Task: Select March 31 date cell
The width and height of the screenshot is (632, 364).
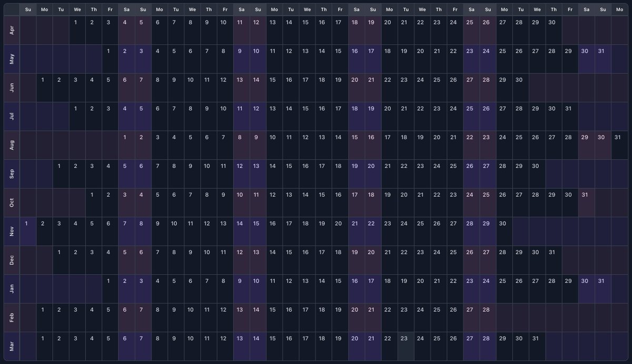Action: (537, 346)
